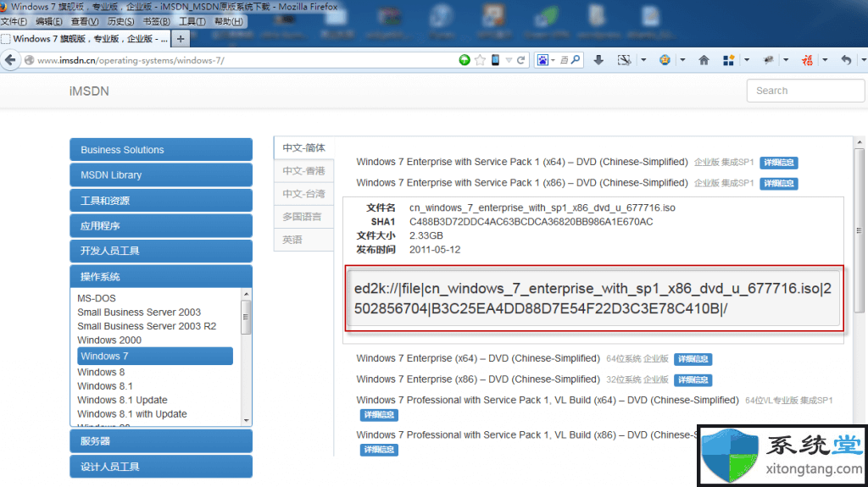Open the downloads arrow in toolbar

[x=598, y=60]
